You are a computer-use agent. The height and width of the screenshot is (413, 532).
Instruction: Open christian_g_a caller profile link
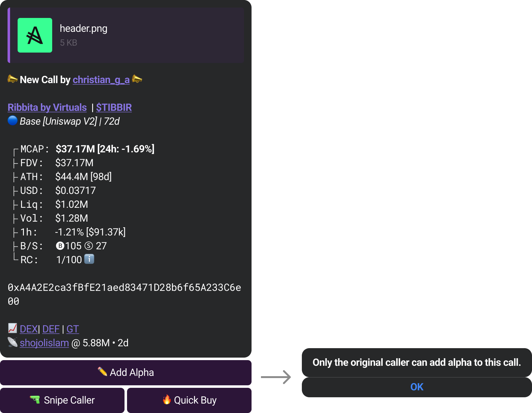[101, 80]
